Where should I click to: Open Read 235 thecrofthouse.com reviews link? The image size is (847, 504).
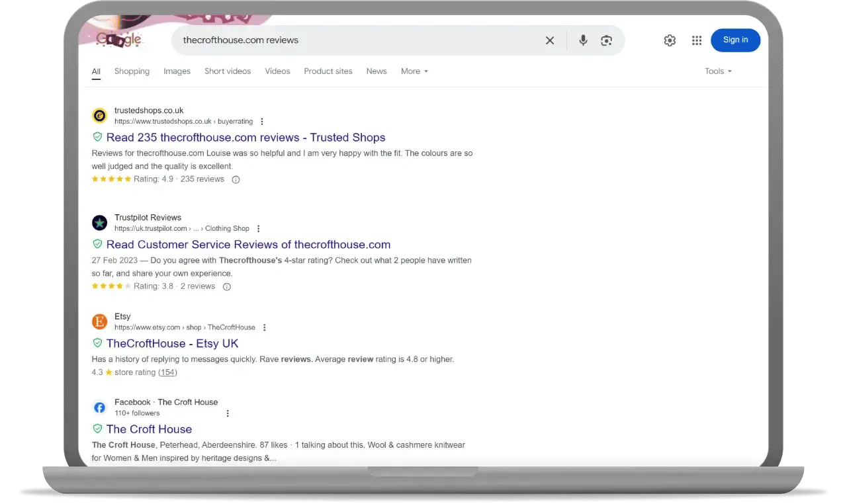(x=245, y=138)
